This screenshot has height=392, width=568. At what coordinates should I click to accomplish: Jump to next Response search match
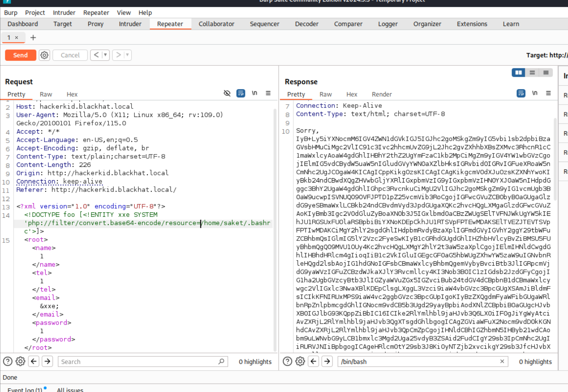(x=327, y=361)
